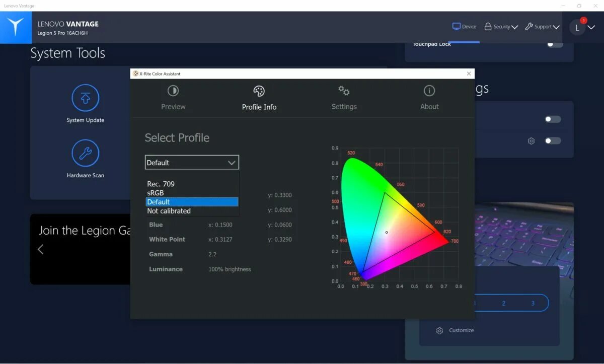Open the Device tab label in Vantage header
Image resolution: width=604 pixels, height=364 pixels.
click(x=469, y=27)
